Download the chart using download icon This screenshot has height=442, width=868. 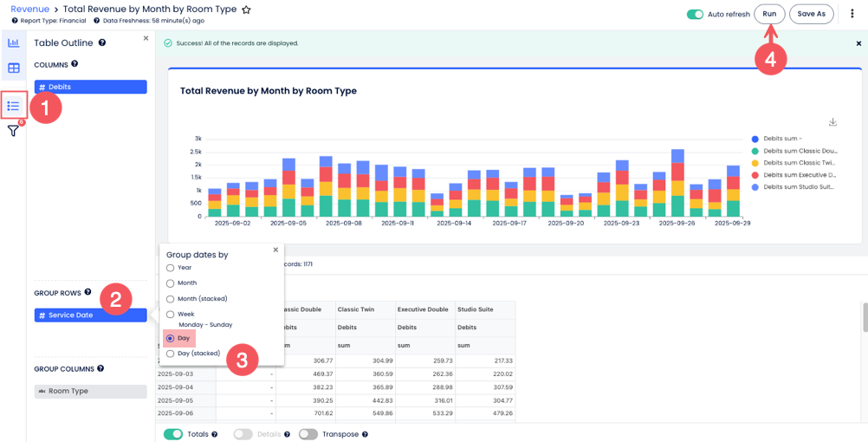pos(833,122)
